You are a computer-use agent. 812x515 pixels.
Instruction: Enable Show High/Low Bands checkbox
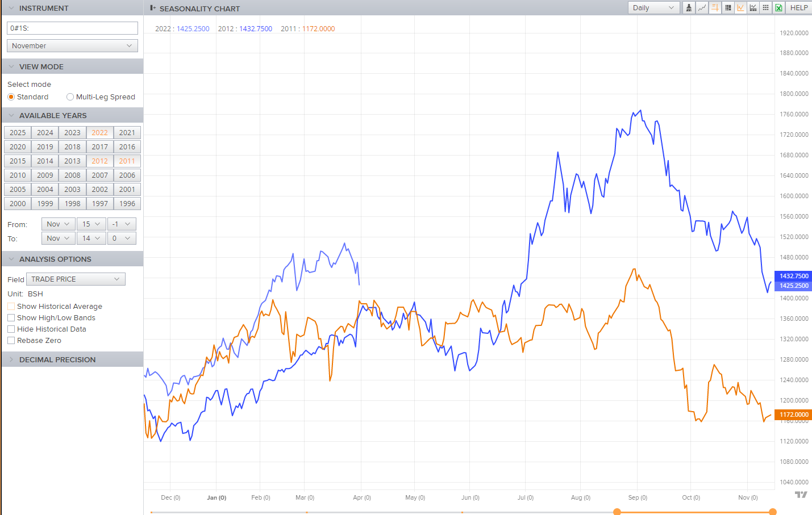[11, 318]
